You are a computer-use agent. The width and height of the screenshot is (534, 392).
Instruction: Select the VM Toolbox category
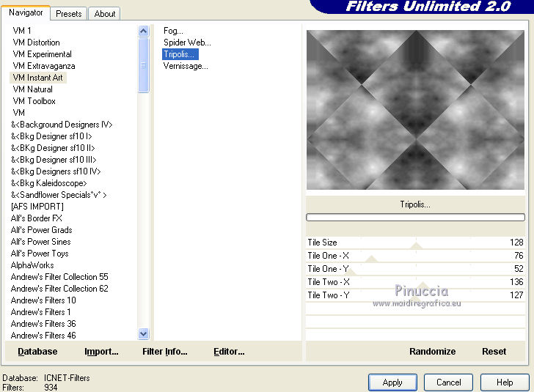[x=34, y=101]
